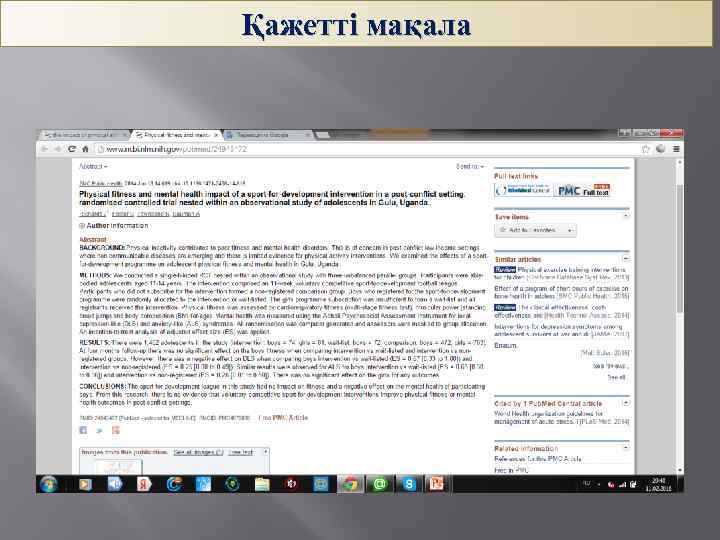Reload the PubMed page
Screen dimensions: 720x540
point(72,149)
